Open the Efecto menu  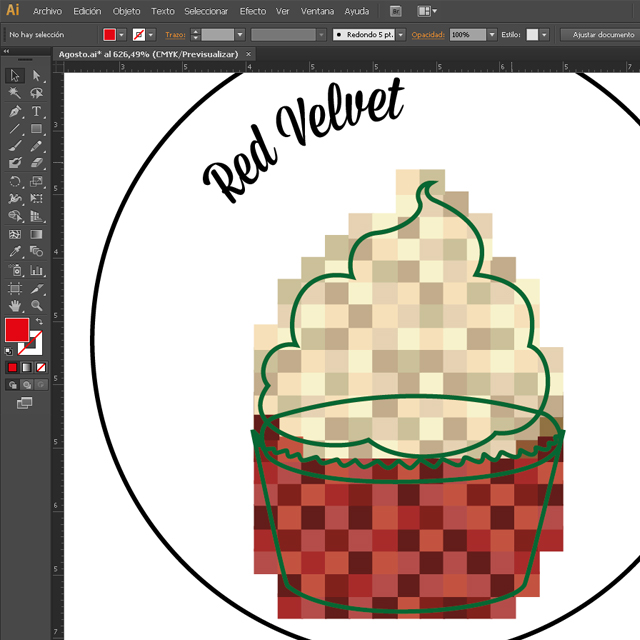coord(253,11)
